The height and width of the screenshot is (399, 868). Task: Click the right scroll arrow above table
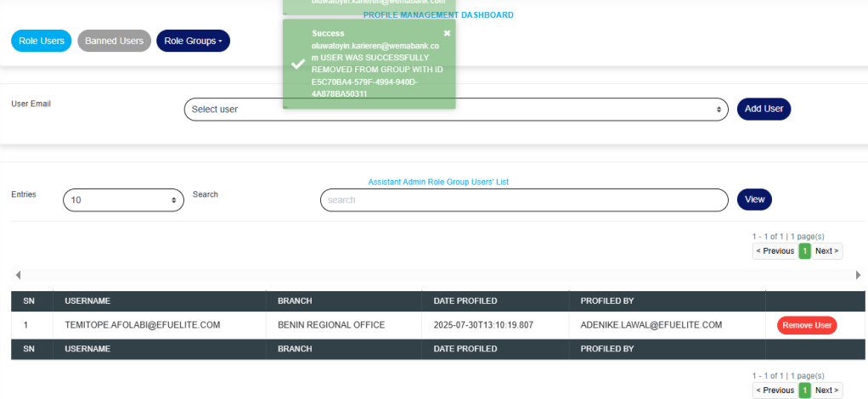click(x=858, y=275)
